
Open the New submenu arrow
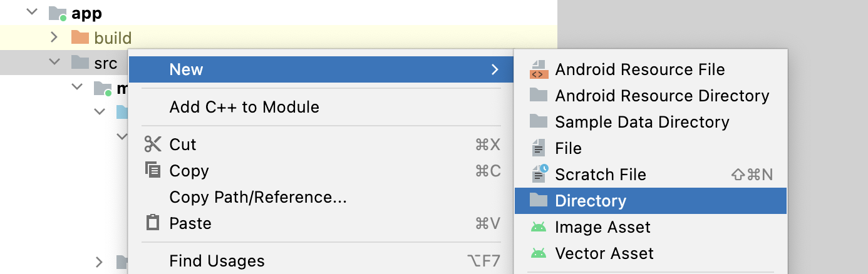495,69
